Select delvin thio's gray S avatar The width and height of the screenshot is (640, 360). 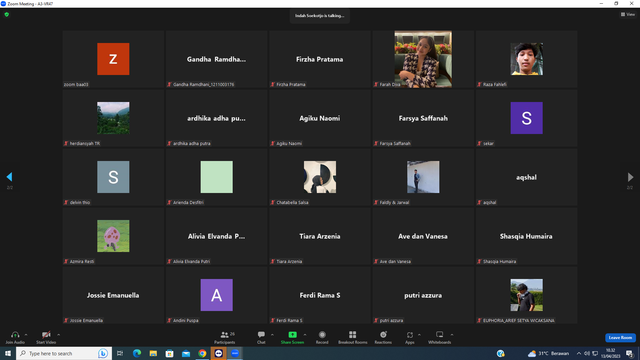coord(113,177)
